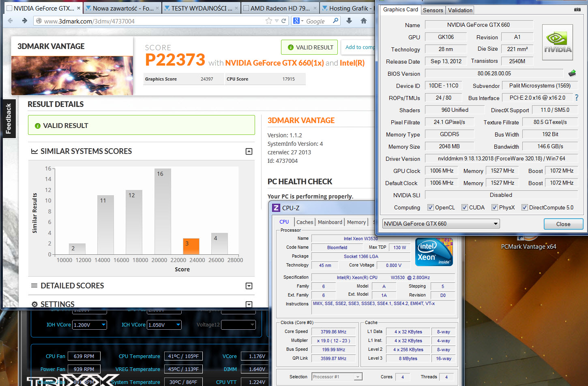
Task: Click the GPU-Z BIOS save chip icon
Action: point(572,73)
